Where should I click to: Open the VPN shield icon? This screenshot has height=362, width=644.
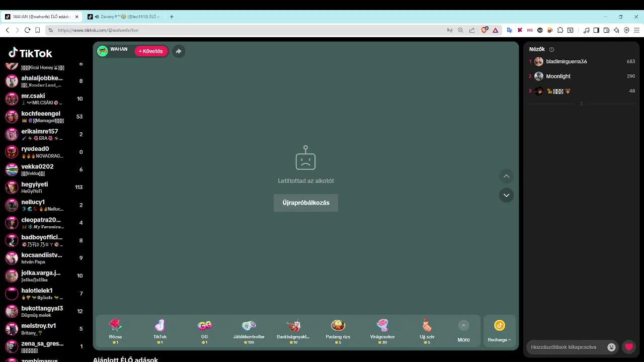tap(626, 30)
